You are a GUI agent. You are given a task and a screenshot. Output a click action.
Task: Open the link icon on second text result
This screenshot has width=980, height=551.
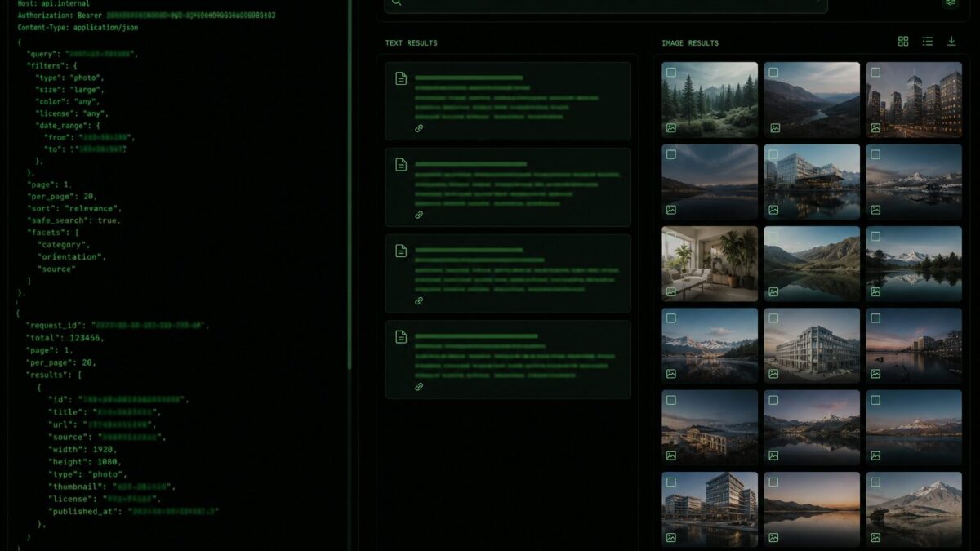tap(419, 215)
